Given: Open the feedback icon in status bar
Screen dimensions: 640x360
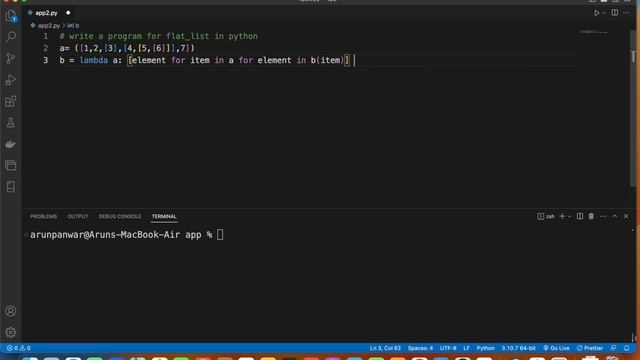Looking at the screenshot, I should pos(613,348).
